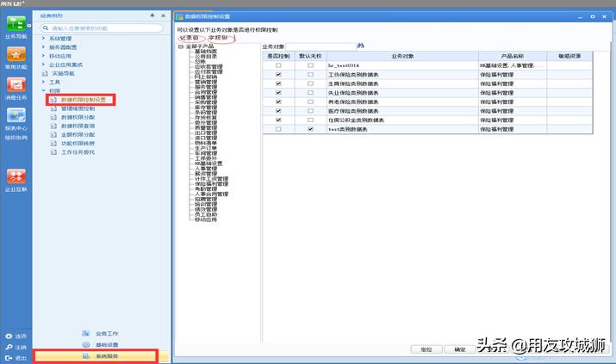Viewport: 616px width, 364px height.
Task: Open 消息任务 envelope icon
Action: tap(16, 84)
